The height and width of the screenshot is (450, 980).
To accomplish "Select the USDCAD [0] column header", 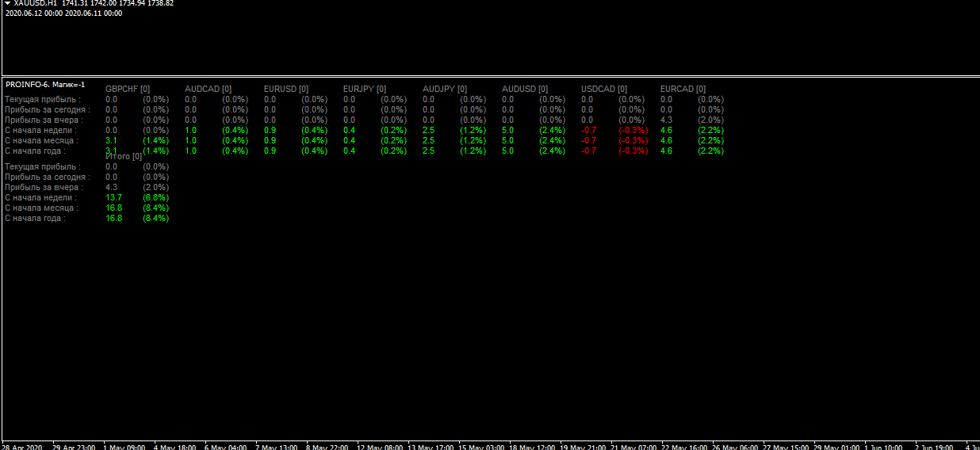I will (604, 90).
